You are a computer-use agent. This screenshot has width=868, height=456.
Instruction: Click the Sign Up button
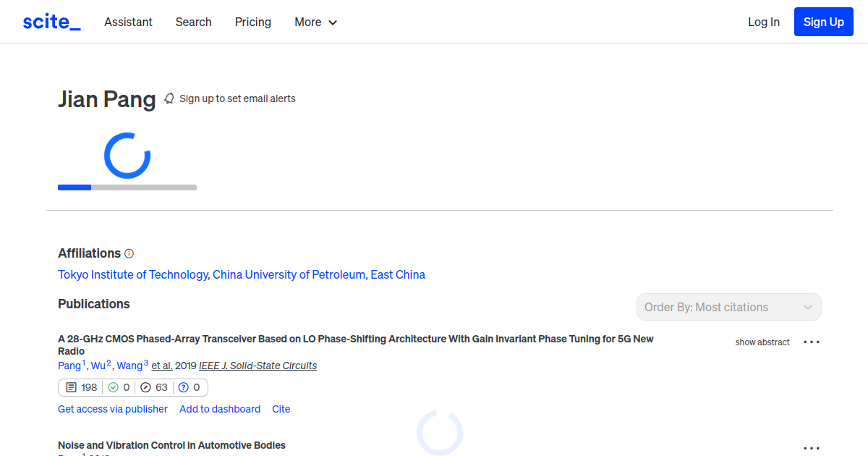(x=823, y=22)
